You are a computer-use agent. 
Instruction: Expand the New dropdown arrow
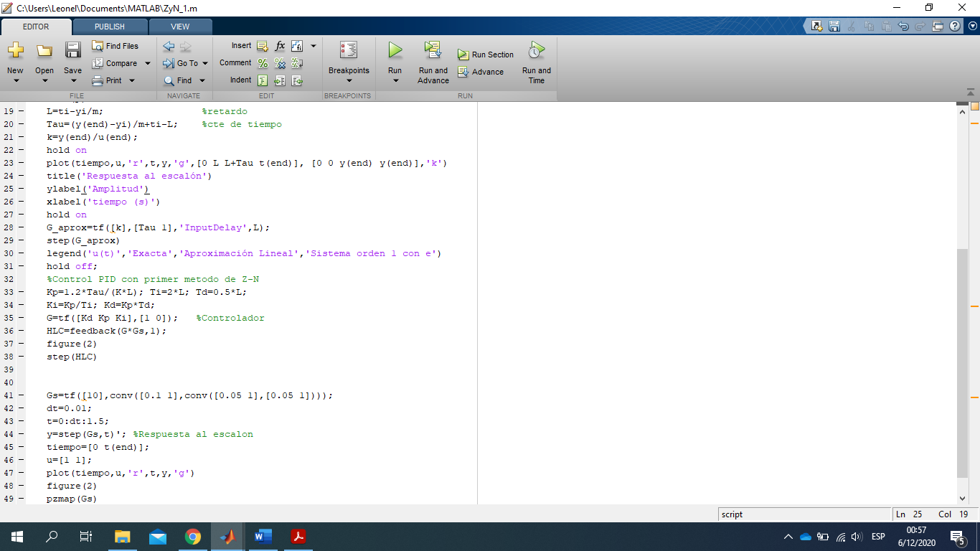click(x=15, y=81)
